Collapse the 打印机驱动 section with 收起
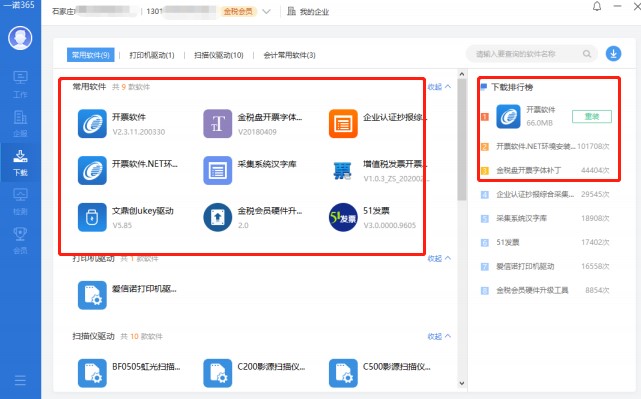Screen dimensions: 641x399 tap(439, 258)
